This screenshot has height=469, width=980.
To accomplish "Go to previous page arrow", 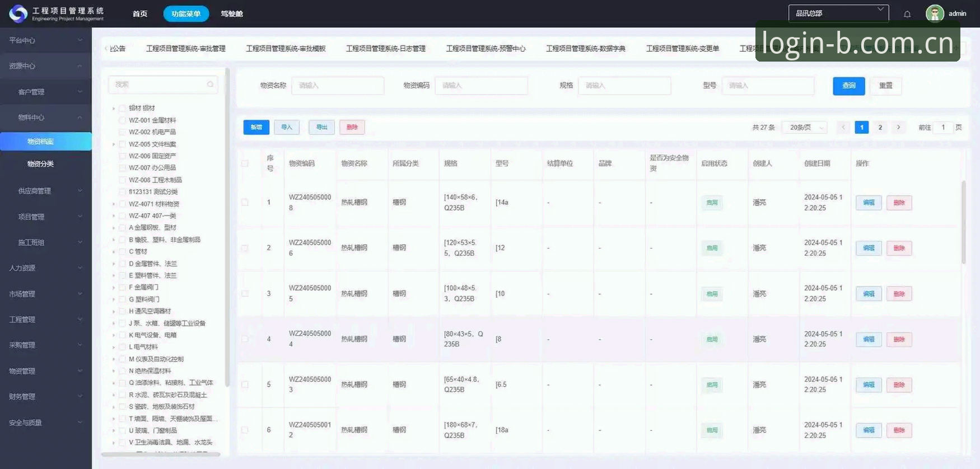I will 843,128.
